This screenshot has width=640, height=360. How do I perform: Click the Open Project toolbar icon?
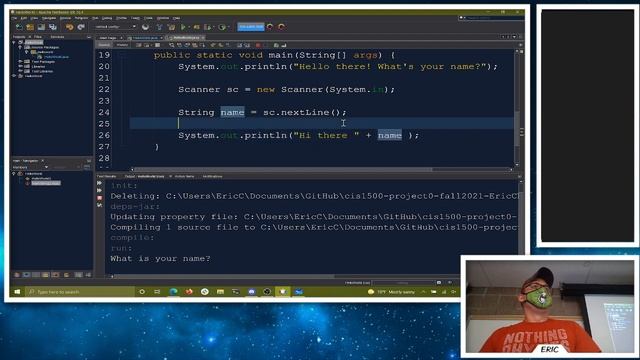pyautogui.click(x=41, y=27)
